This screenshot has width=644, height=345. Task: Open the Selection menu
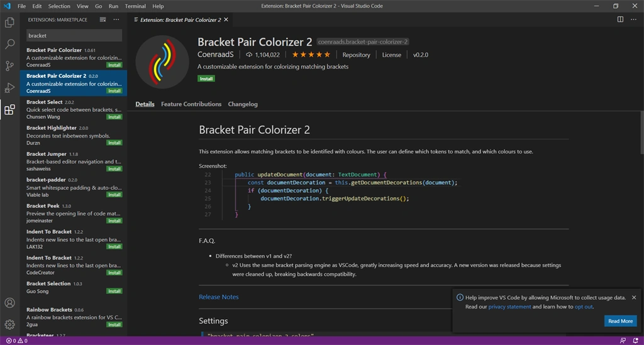(x=59, y=6)
